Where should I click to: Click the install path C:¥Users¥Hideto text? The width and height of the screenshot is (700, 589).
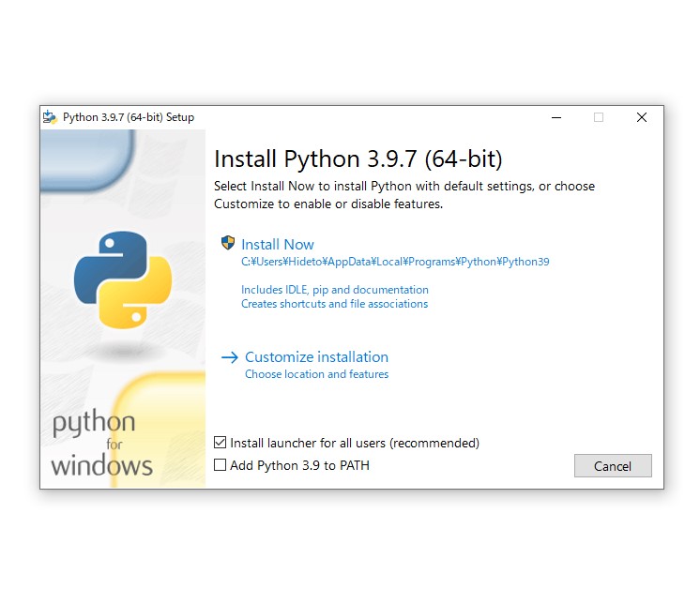click(395, 262)
